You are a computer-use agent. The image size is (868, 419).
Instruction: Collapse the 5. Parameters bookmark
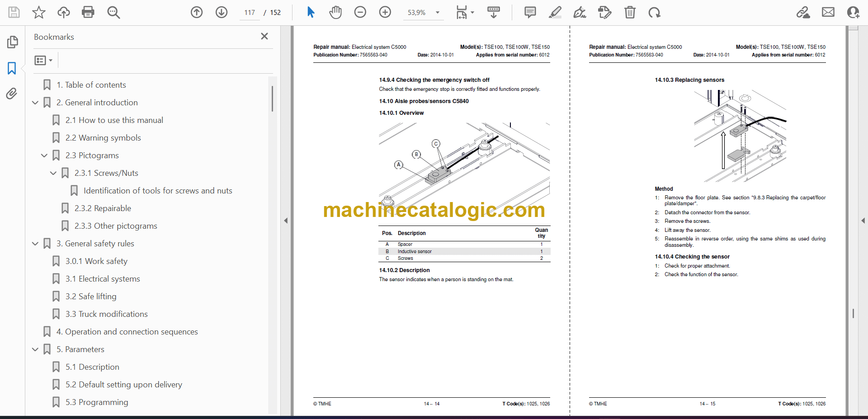click(x=35, y=349)
